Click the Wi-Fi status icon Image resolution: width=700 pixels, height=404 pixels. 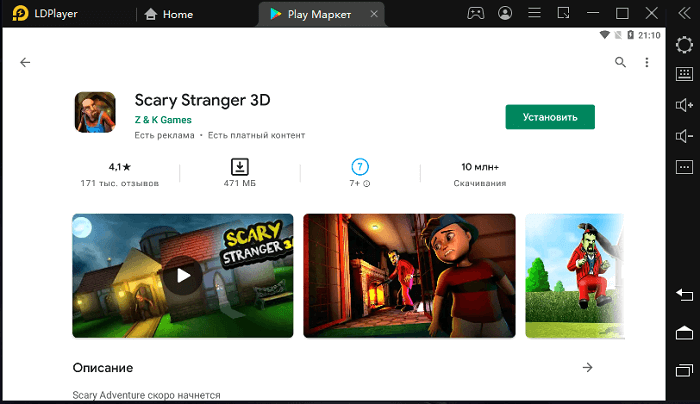tap(604, 35)
